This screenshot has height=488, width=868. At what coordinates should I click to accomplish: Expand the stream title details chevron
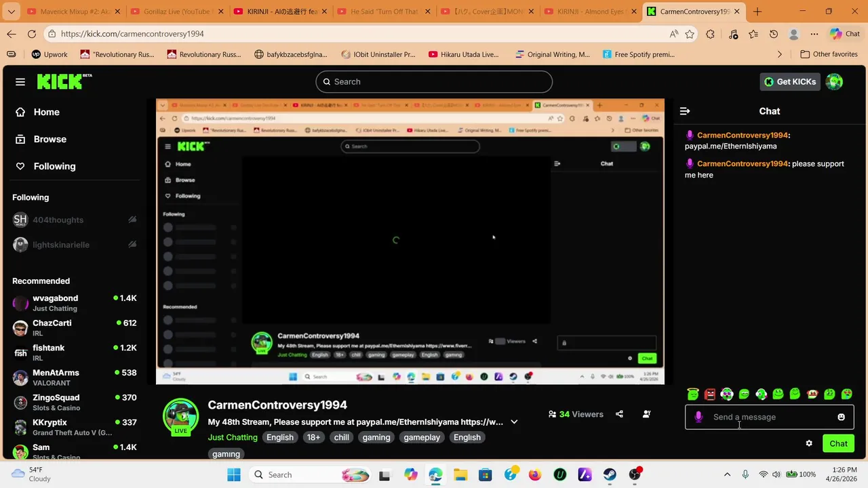tap(514, 422)
